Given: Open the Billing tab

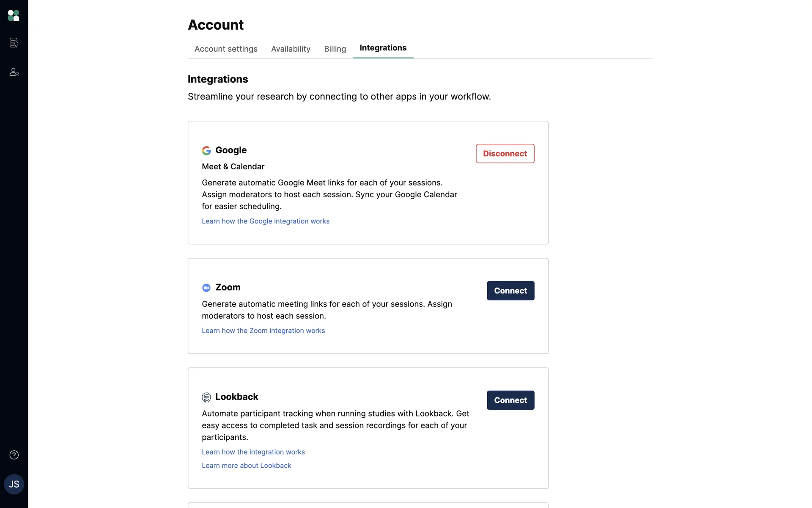Looking at the screenshot, I should (335, 49).
